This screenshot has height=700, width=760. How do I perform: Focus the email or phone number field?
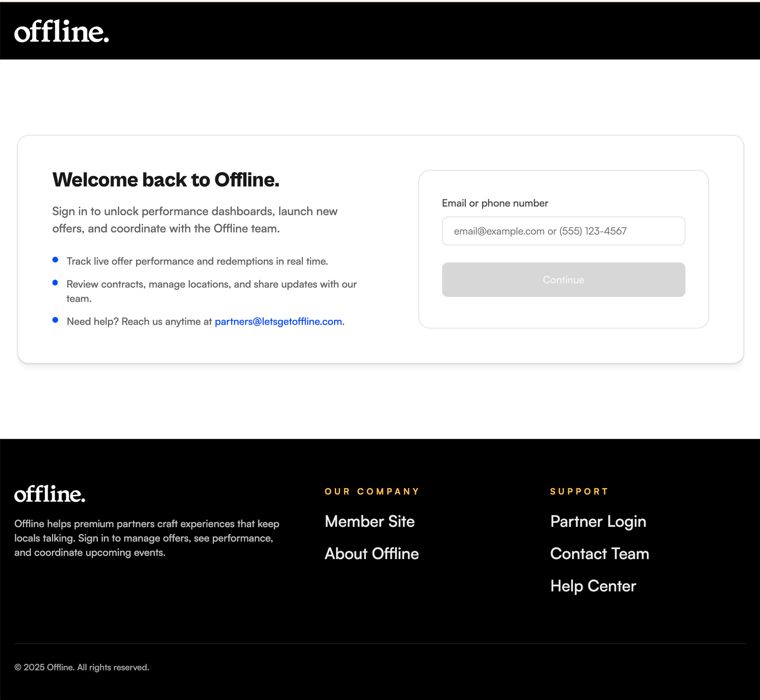[x=563, y=231]
